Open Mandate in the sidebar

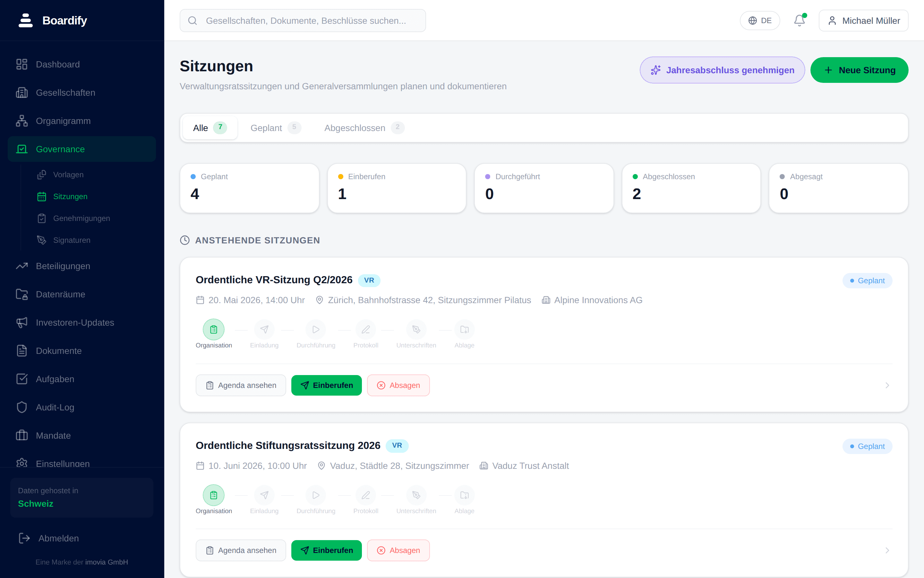pos(82,436)
